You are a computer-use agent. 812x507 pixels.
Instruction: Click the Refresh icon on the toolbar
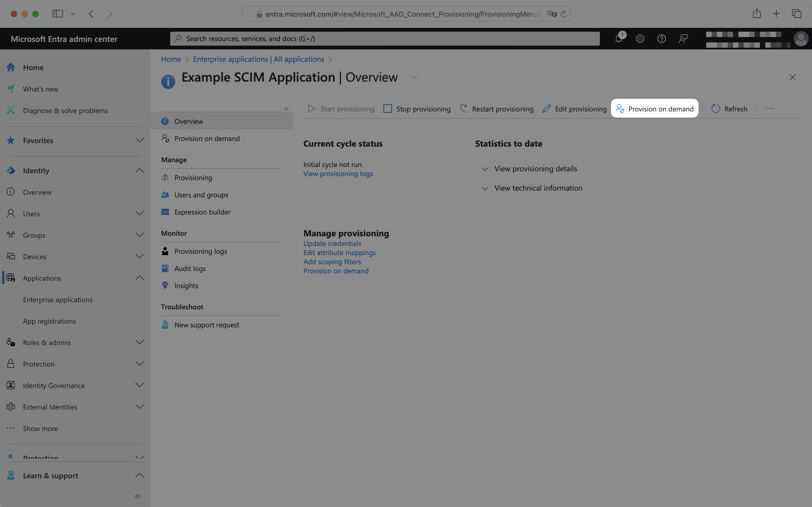[x=716, y=108]
